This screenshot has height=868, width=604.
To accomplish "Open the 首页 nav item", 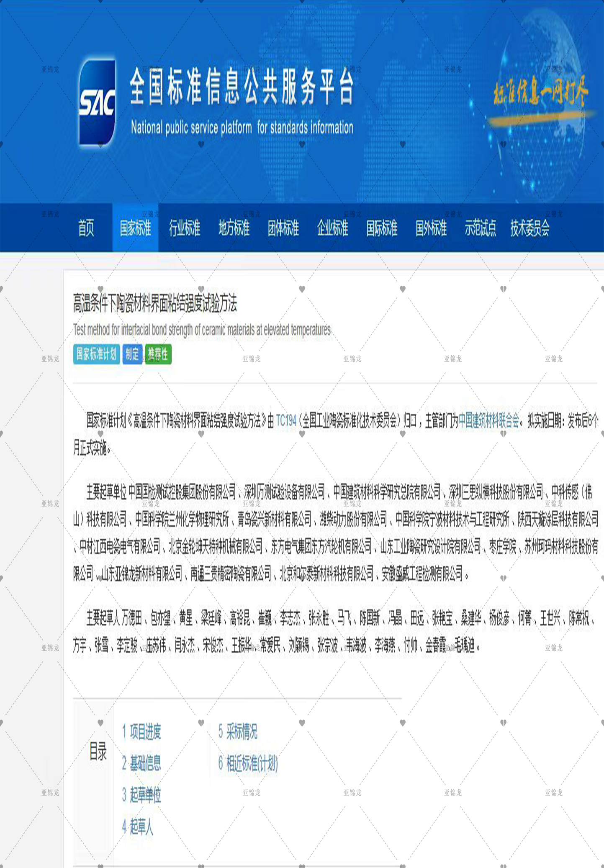I will click(86, 228).
